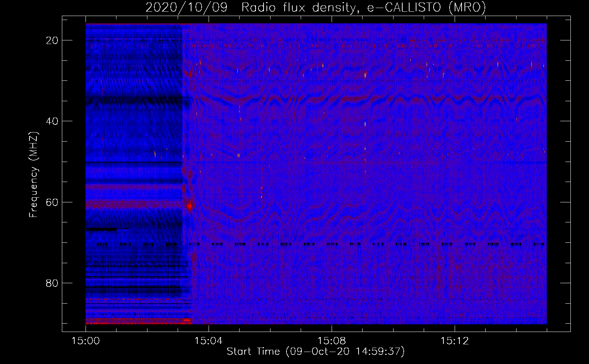Click the '60' frequency tick label
This screenshot has height=364, width=589.
52,202
